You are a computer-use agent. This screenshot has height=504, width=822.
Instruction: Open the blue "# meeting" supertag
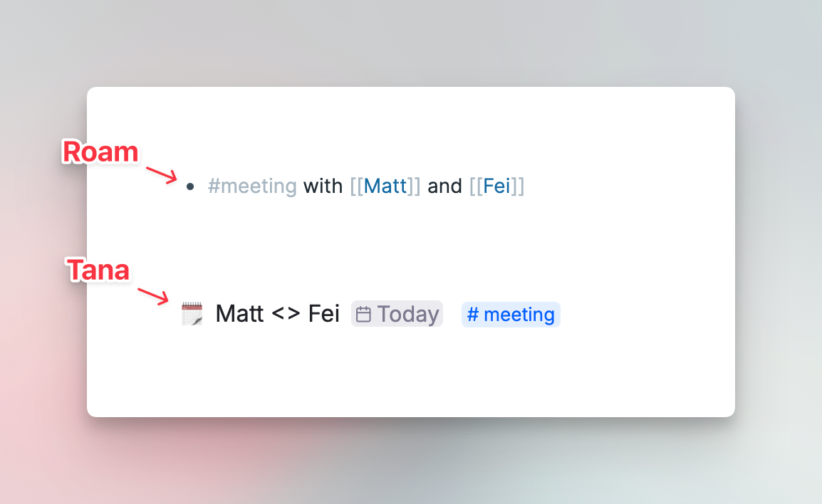[x=511, y=315]
